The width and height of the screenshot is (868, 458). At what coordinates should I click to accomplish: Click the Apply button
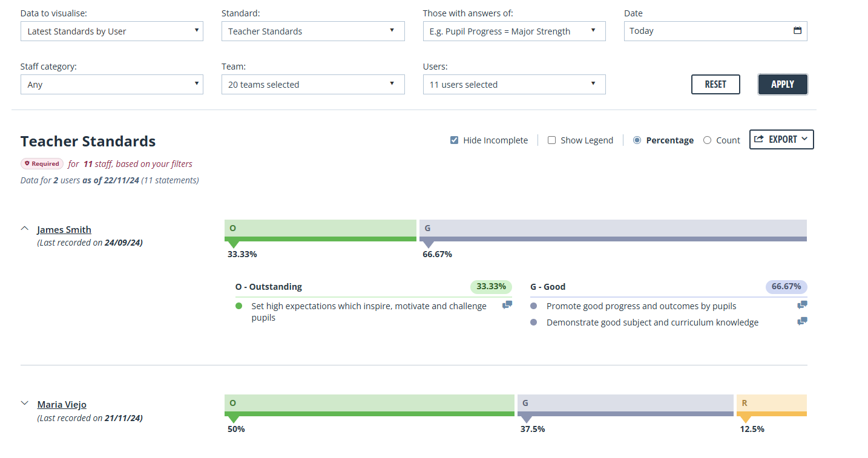[783, 84]
